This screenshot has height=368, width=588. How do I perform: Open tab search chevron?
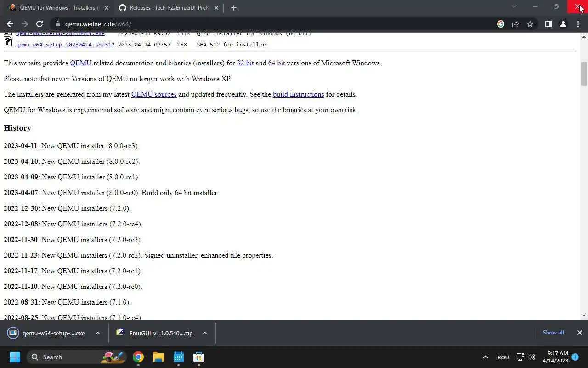514,7
